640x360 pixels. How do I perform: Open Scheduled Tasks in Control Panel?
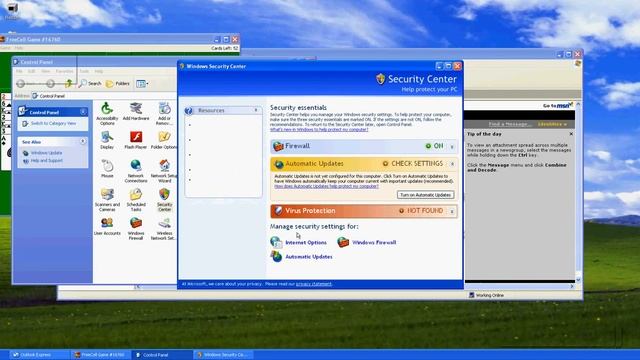(x=136, y=200)
